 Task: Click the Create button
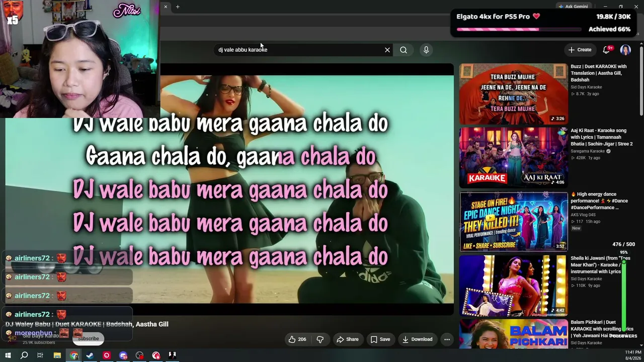pos(580,50)
